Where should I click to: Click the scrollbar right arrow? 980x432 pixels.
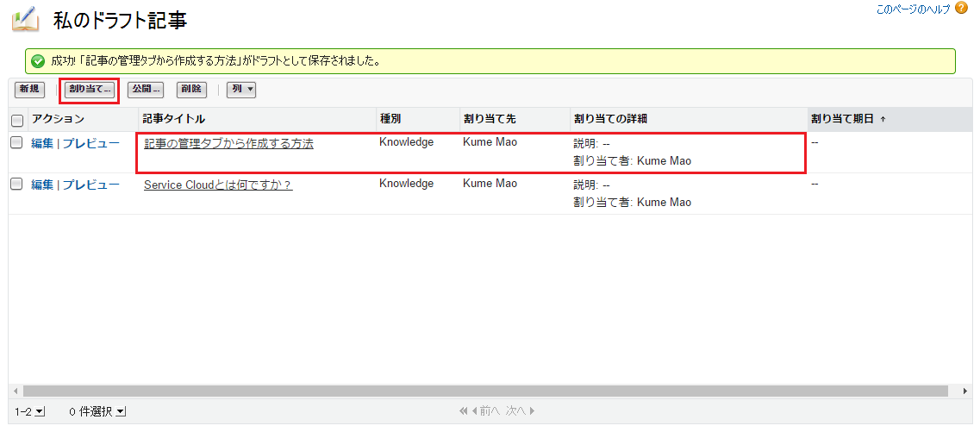tap(964, 391)
